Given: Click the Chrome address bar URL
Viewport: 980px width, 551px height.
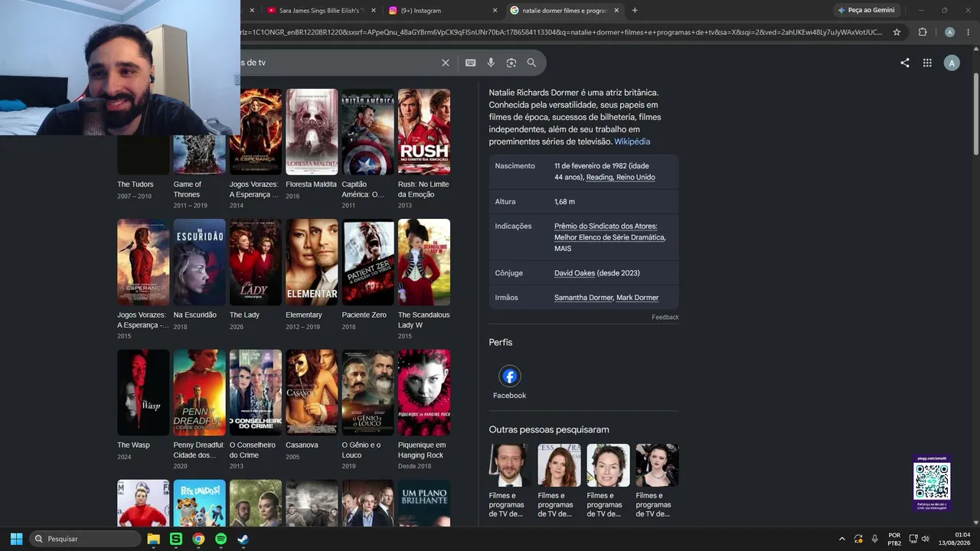Looking at the screenshot, I should pyautogui.click(x=560, y=32).
